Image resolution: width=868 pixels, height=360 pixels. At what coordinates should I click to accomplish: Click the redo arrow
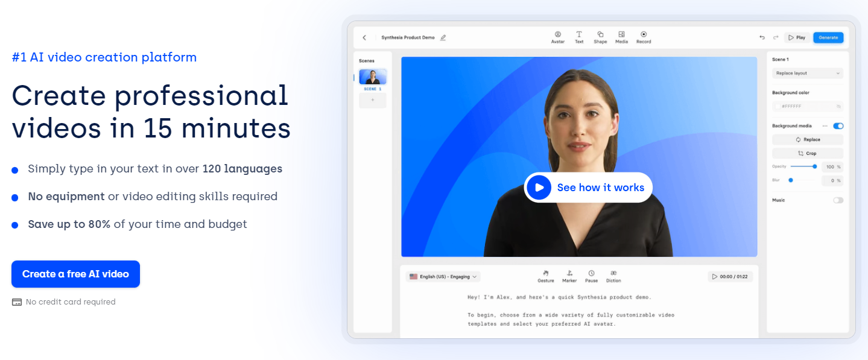tap(776, 37)
